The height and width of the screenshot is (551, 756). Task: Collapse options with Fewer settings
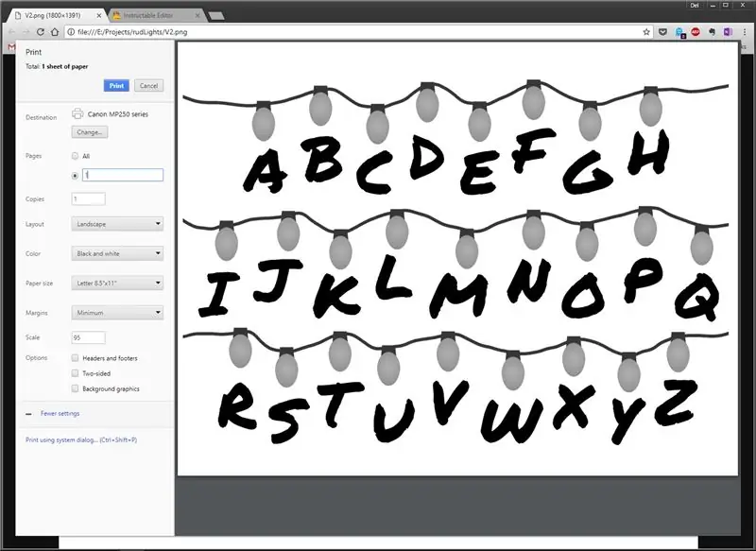(x=60, y=413)
